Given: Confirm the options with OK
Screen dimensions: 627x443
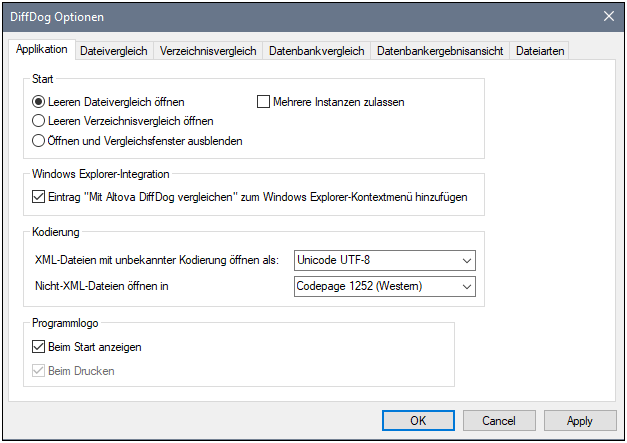Looking at the screenshot, I should 418,421.
